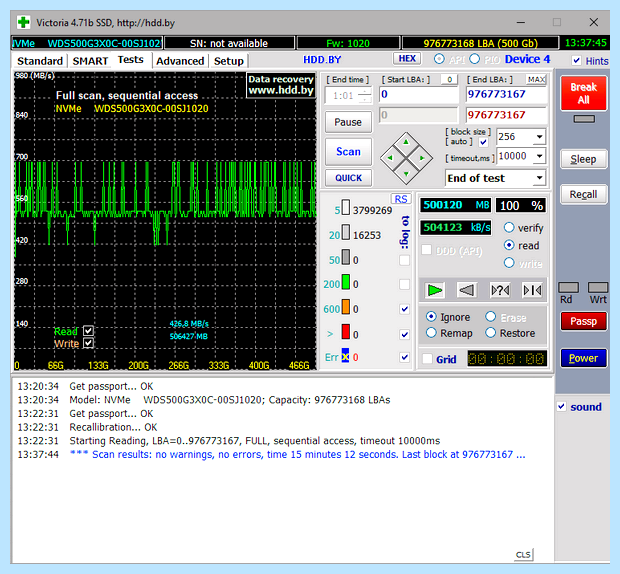The image size is (620, 574).
Task: Select the Remap radio option
Action: click(x=431, y=333)
